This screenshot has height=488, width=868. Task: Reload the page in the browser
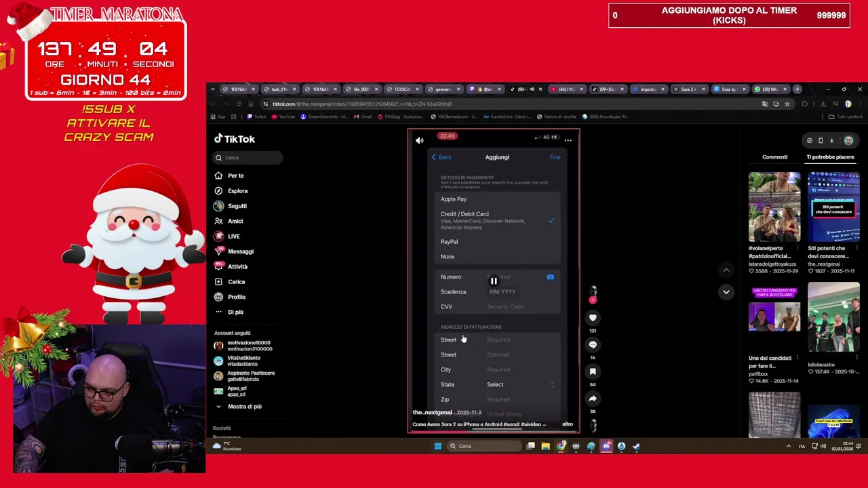[x=238, y=104]
